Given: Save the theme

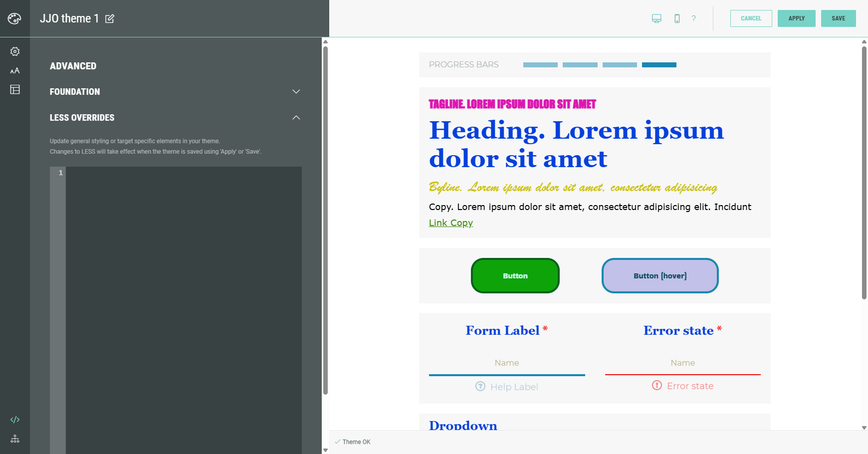Looking at the screenshot, I should coord(838,18).
